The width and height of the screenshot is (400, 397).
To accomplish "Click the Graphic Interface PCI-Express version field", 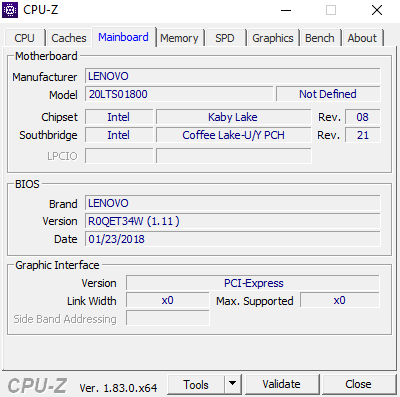I will pyautogui.click(x=253, y=283).
